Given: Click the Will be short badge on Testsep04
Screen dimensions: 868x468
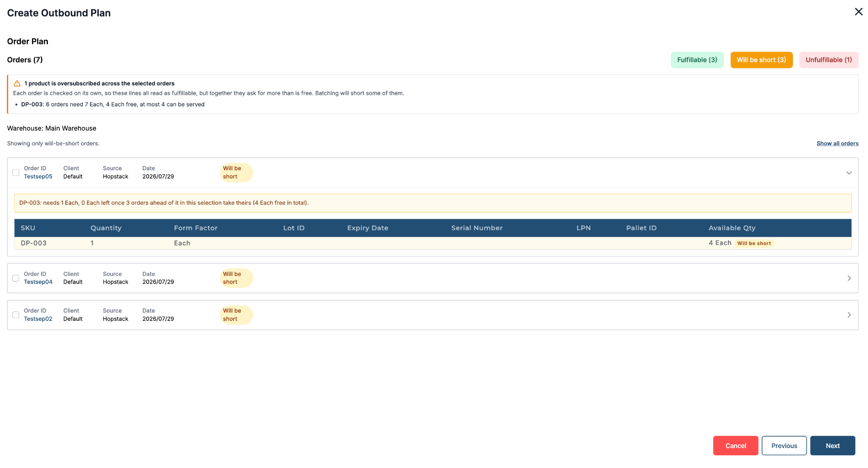Looking at the screenshot, I should pos(236,278).
